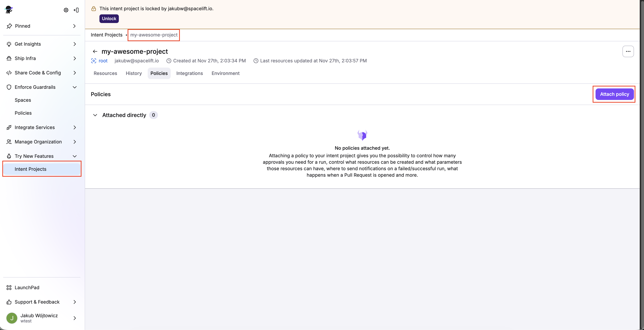The height and width of the screenshot is (330, 644).
Task: Open the more options ellipsis menu
Action: tap(628, 51)
